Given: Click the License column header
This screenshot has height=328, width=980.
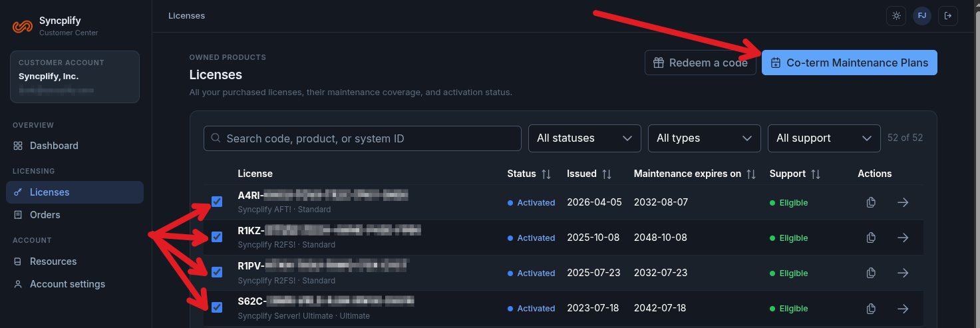Looking at the screenshot, I should [x=255, y=174].
